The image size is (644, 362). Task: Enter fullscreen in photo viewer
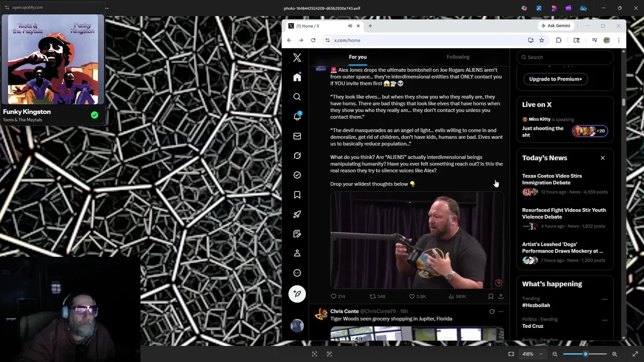click(635, 354)
